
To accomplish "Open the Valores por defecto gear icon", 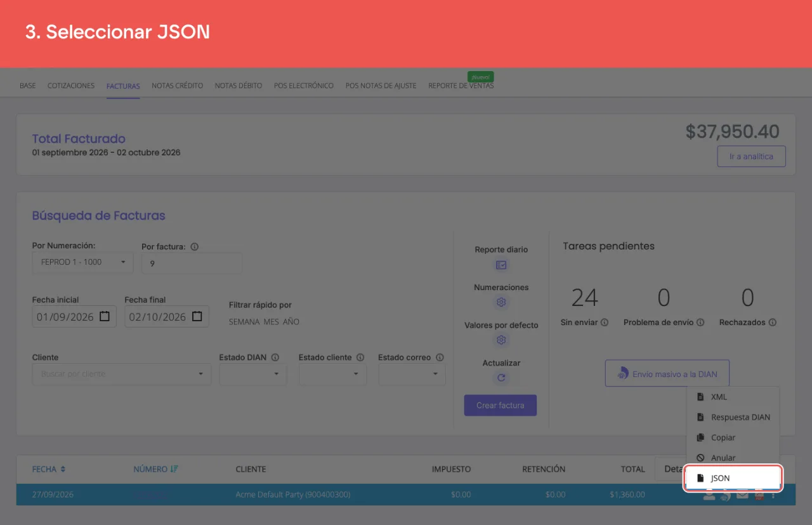I will (x=501, y=340).
